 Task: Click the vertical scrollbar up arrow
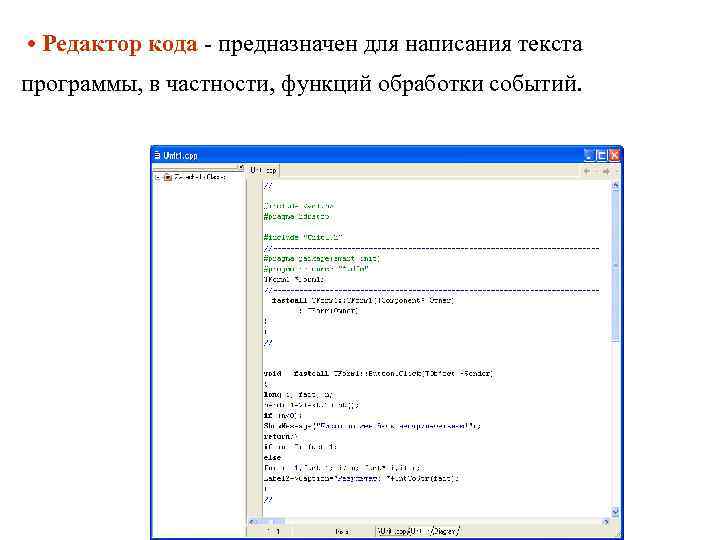click(x=615, y=185)
